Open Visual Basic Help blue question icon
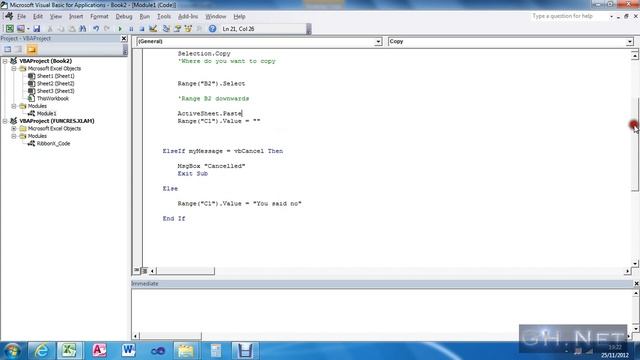This screenshot has height=360, width=640. coord(212,29)
